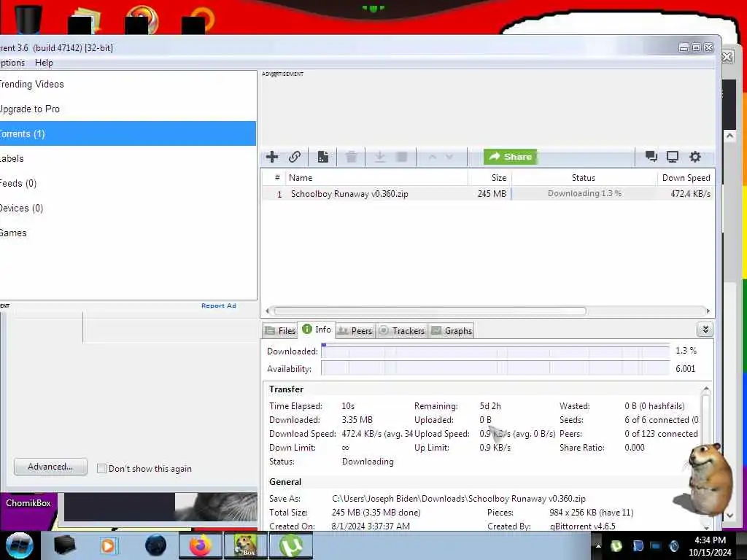
Task: Switch to the Trackers tab
Action: pos(402,330)
